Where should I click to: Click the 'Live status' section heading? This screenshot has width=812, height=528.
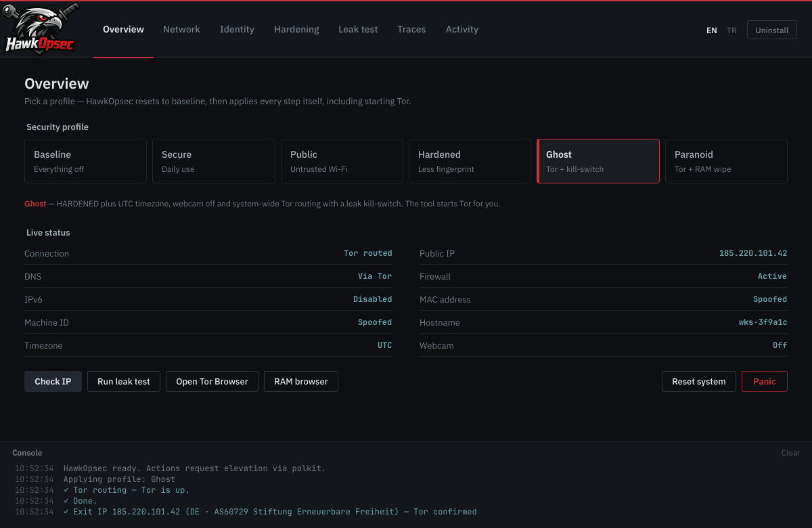[48, 233]
